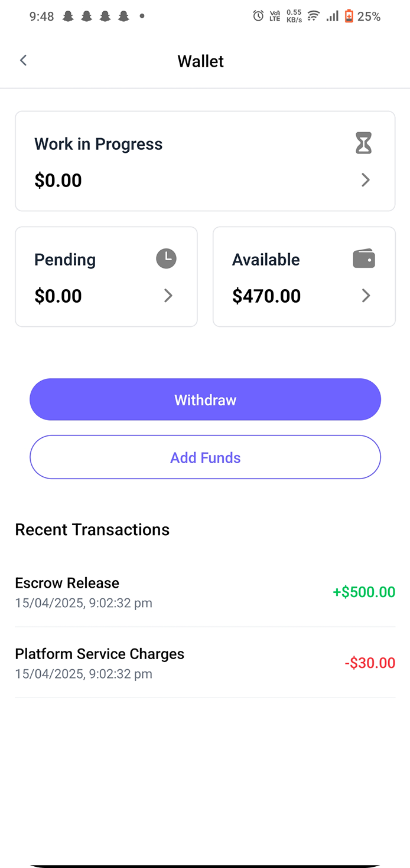
Task: Open Pending details via chevron arrow
Action: point(168,296)
